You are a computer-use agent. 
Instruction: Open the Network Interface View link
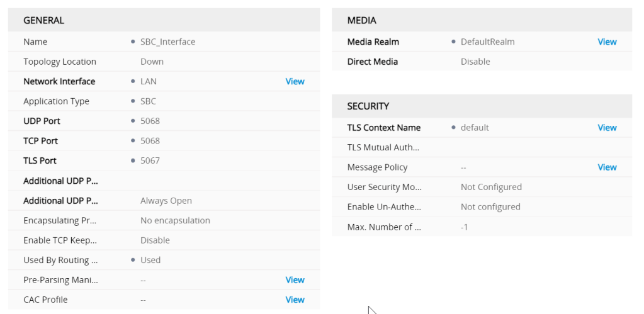pyautogui.click(x=295, y=81)
